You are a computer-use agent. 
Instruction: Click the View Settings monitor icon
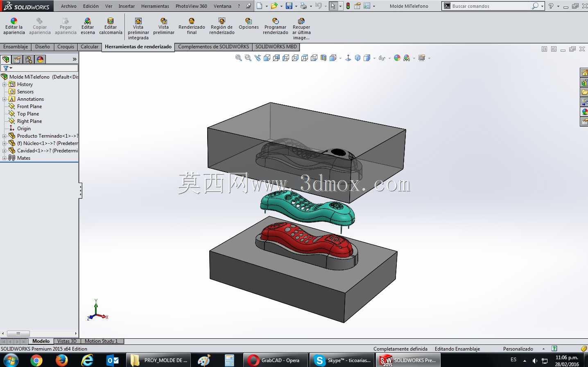pyautogui.click(x=422, y=58)
